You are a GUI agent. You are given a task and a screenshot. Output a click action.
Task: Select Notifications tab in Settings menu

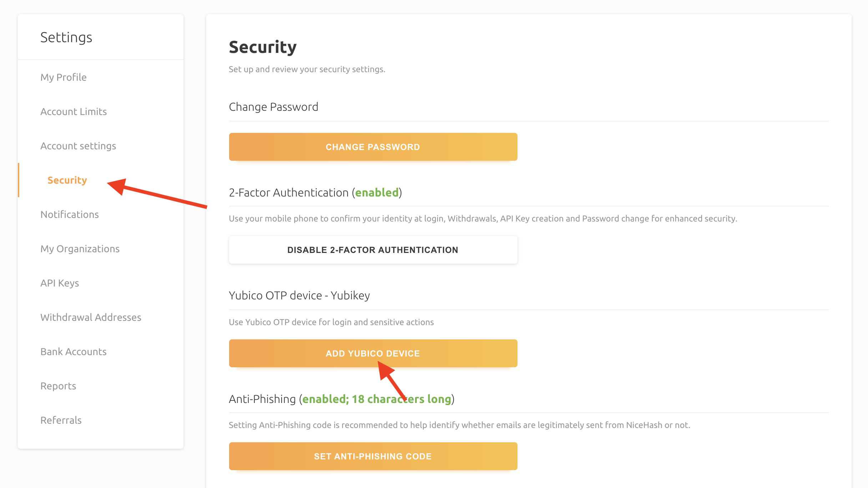pos(69,214)
